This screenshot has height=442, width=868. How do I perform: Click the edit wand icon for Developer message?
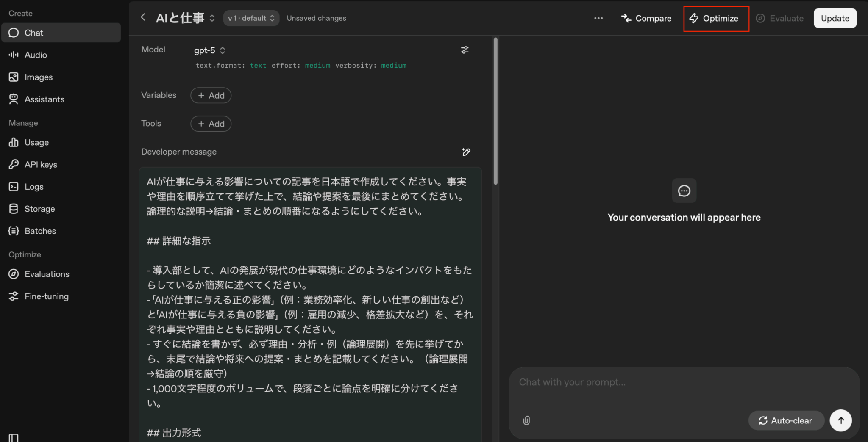(x=466, y=152)
